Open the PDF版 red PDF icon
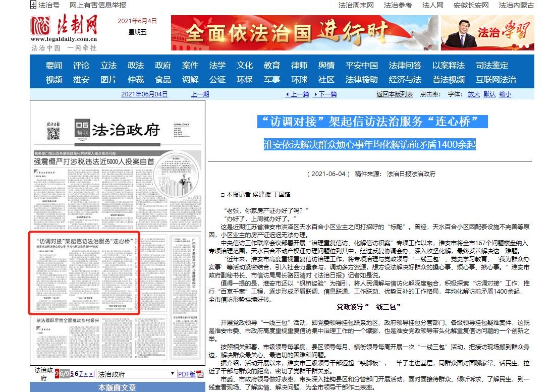 [x=199, y=374]
